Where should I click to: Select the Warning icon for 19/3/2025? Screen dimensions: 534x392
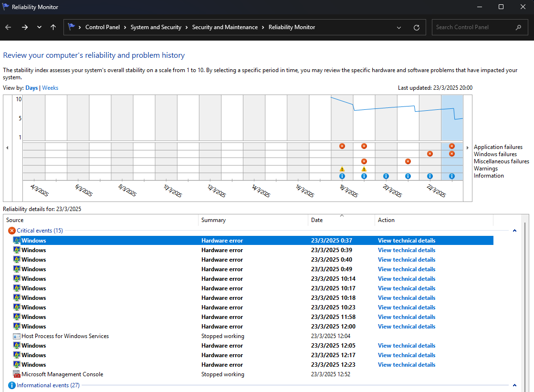[364, 169]
